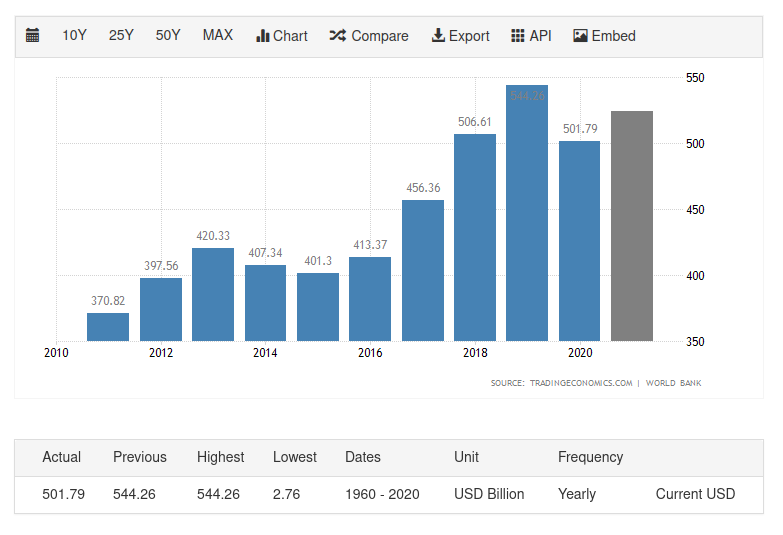Show the MAX time range
The width and height of the screenshot is (783, 535).
coord(217,36)
